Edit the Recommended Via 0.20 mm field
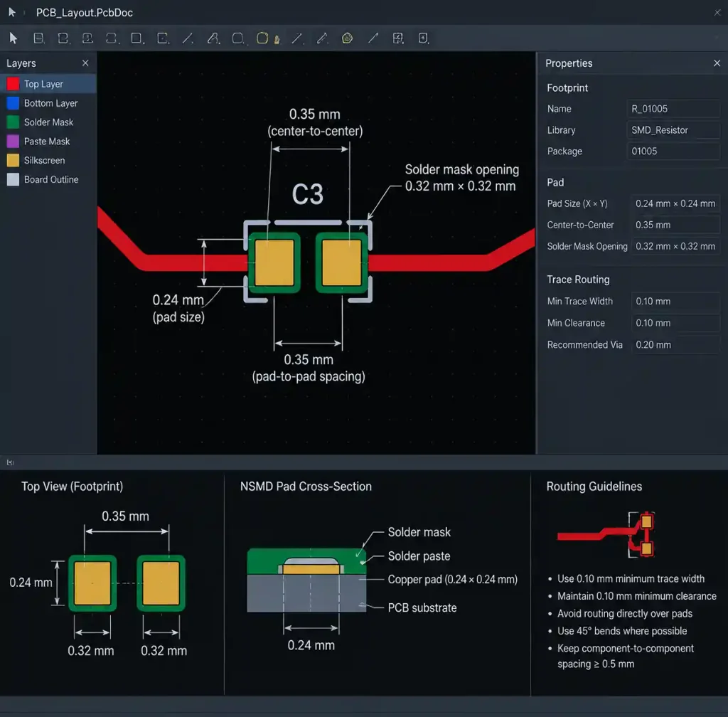728x717 pixels. point(675,344)
